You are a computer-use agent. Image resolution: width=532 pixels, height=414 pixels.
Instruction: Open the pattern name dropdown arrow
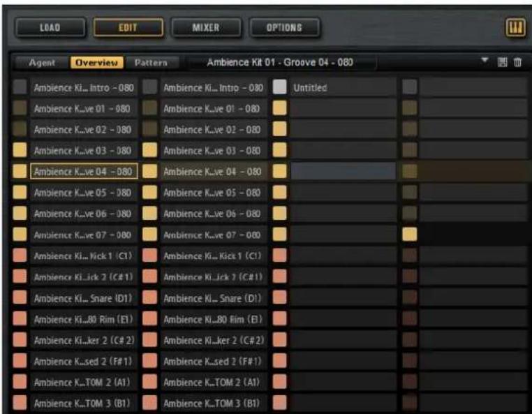coord(485,60)
